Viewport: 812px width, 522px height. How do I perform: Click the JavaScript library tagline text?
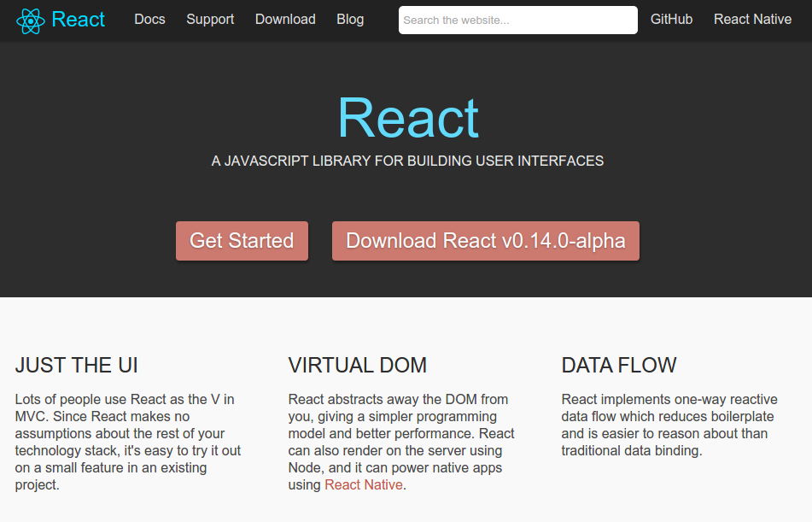click(407, 161)
